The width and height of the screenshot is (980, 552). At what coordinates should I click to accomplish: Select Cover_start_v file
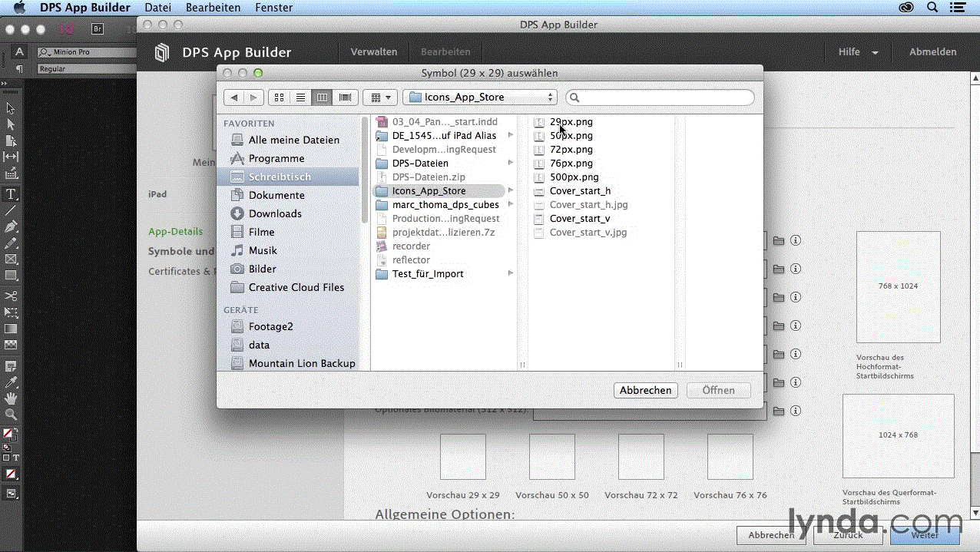[580, 218]
